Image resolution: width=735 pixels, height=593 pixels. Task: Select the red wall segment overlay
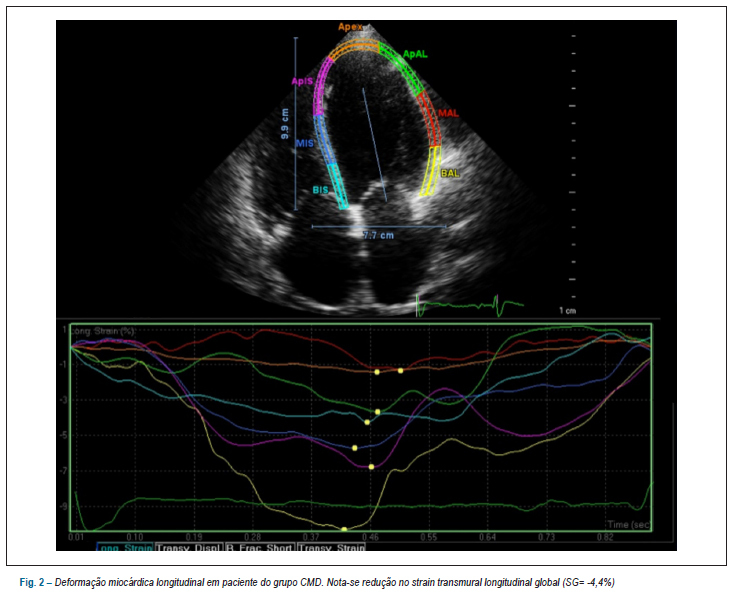pos(430,119)
